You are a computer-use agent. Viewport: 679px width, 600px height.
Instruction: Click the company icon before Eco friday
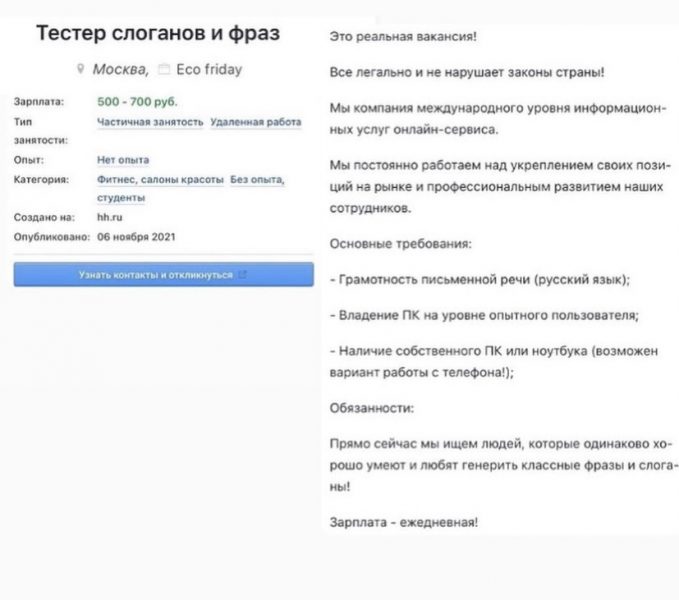166,70
